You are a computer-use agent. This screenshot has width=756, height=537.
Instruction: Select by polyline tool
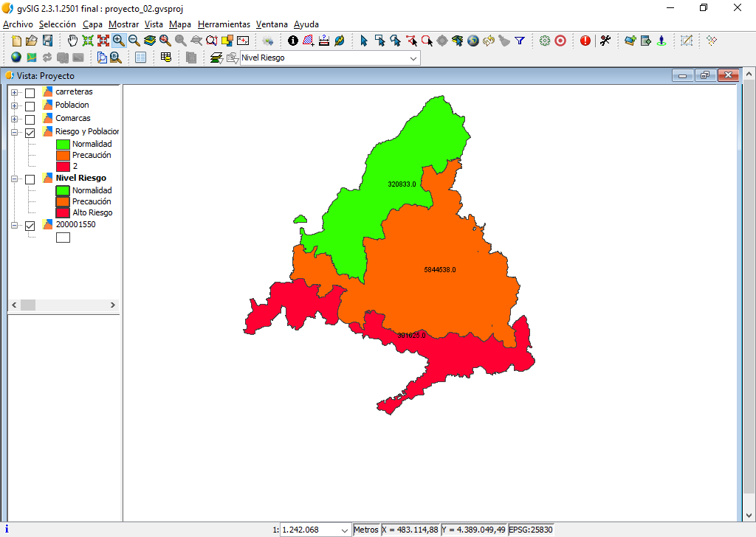point(411,41)
